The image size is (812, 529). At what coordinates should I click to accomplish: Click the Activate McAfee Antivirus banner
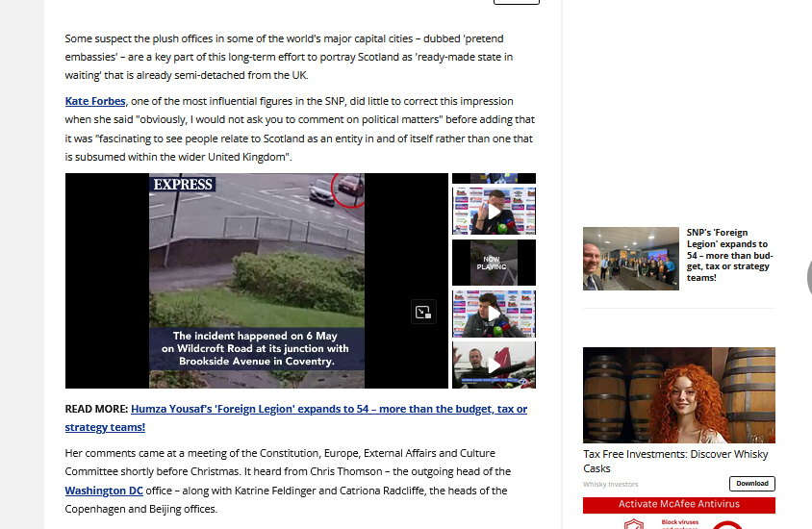click(679, 505)
